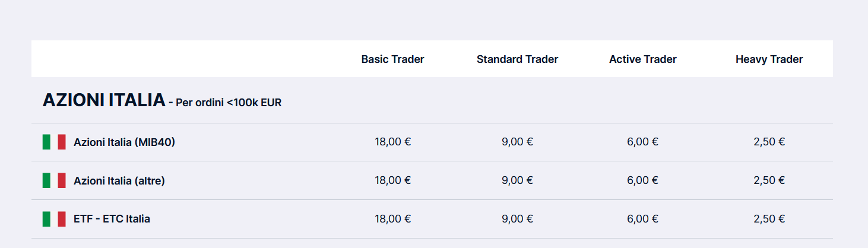Click Standard Trader price for Azioni Italia (MIB40)
This screenshot has width=868, height=248.
click(517, 142)
